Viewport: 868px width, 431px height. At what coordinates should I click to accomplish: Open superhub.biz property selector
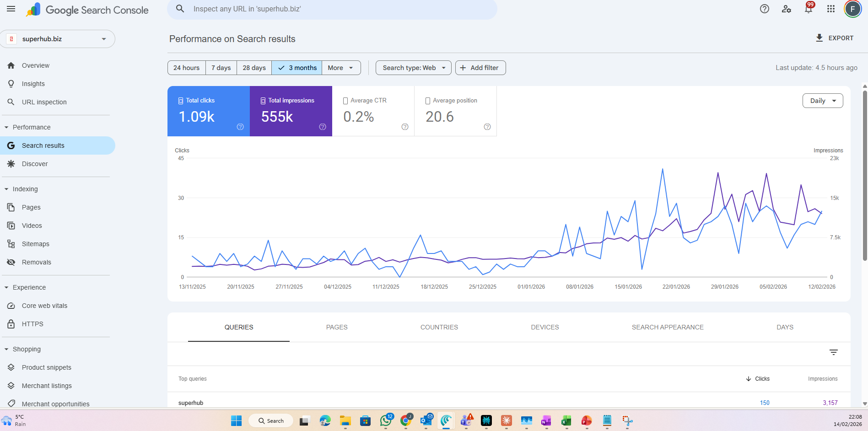coord(58,39)
